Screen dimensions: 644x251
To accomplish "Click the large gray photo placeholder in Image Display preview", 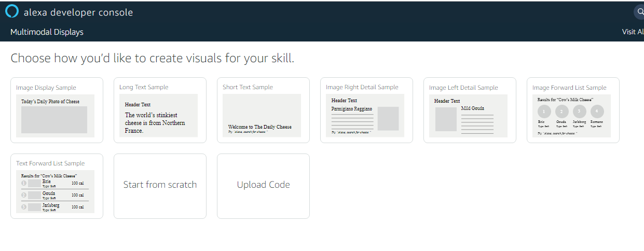I will coord(54,120).
